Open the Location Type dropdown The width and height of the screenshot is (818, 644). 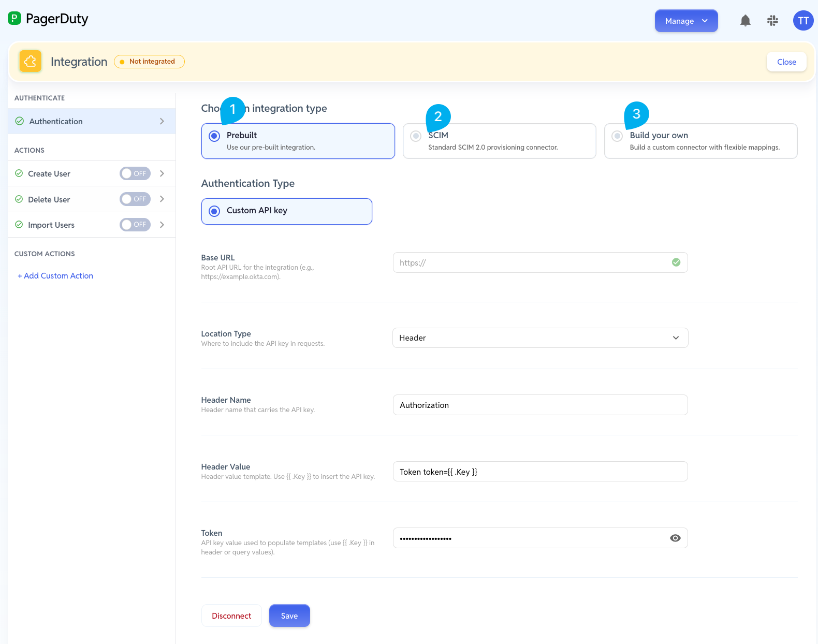pos(540,338)
